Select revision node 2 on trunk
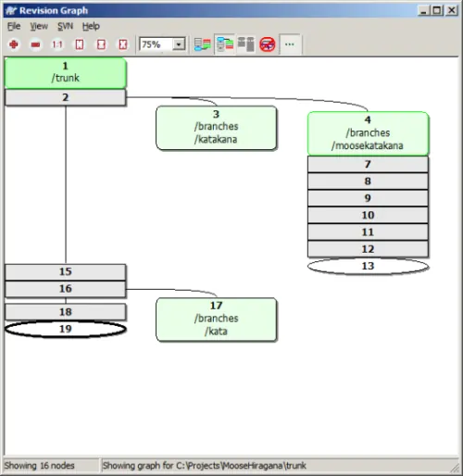This screenshot has width=463, height=476. coord(66,97)
